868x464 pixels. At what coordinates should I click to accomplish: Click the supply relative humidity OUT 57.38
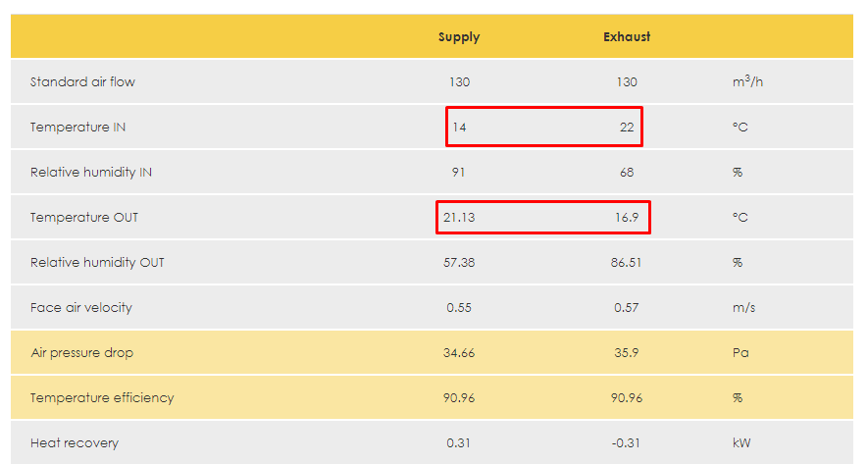[x=459, y=263]
